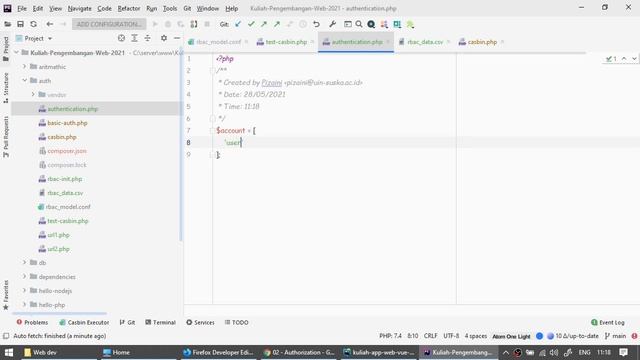The width and height of the screenshot is (640, 360).
Task: Expand the aritmathic folder
Action: (x=24, y=67)
